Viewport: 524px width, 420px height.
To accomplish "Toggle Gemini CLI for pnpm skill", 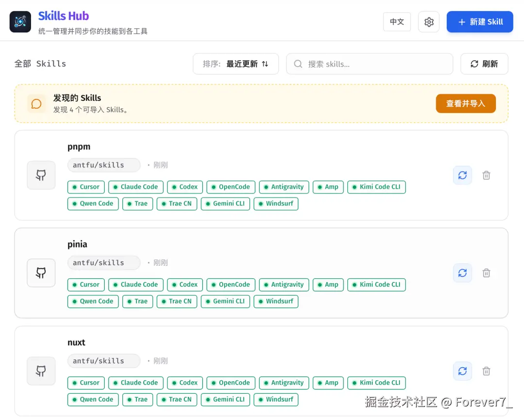I will click(226, 204).
